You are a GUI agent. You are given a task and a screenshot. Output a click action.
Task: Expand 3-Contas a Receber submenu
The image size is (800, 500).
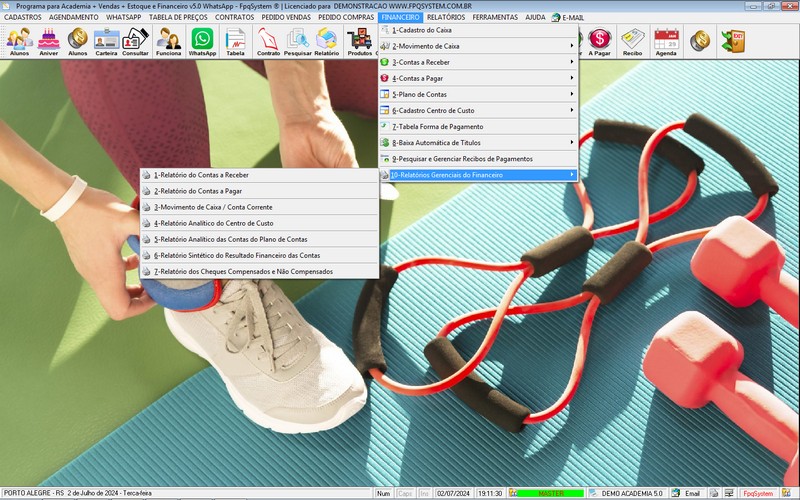478,62
